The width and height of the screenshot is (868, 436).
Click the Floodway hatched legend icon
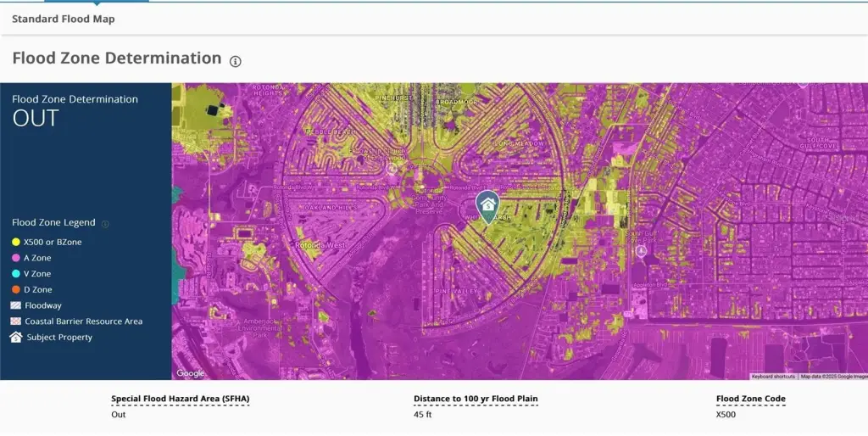(x=16, y=305)
